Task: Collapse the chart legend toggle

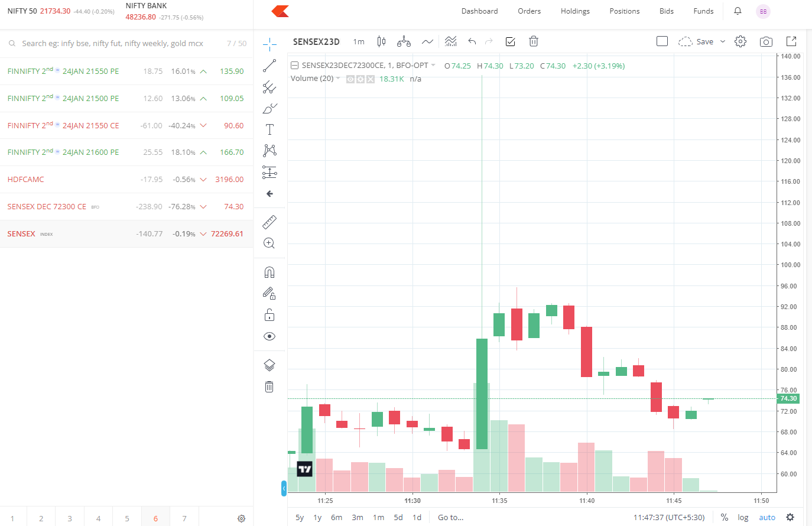Action: (x=294, y=66)
